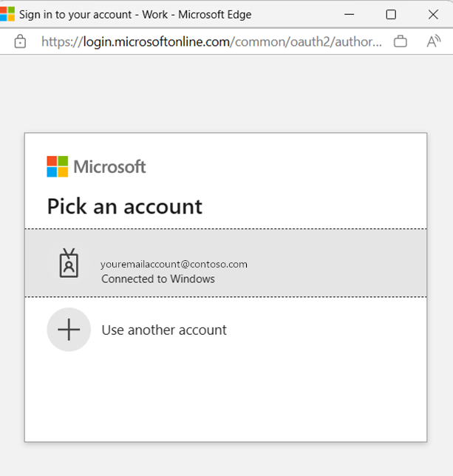The image size is (453, 476).
Task: Click the Microsoft logo in the title bar
Action: (7, 14)
